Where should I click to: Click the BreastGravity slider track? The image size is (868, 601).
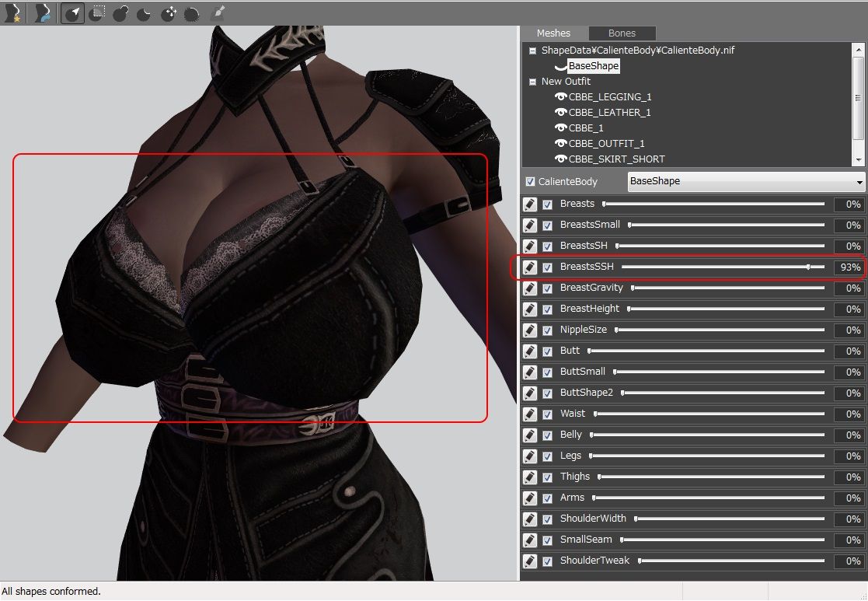(727, 288)
